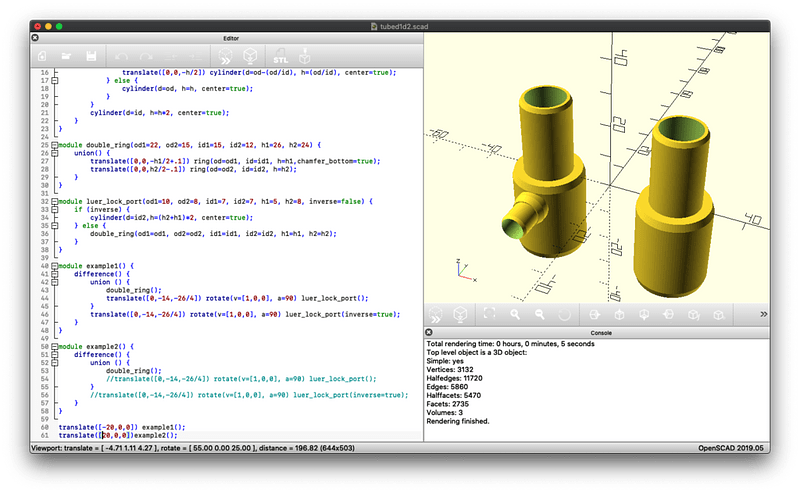Click the green full-screen window button
The height and width of the screenshot is (493, 800).
pyautogui.click(x=59, y=26)
